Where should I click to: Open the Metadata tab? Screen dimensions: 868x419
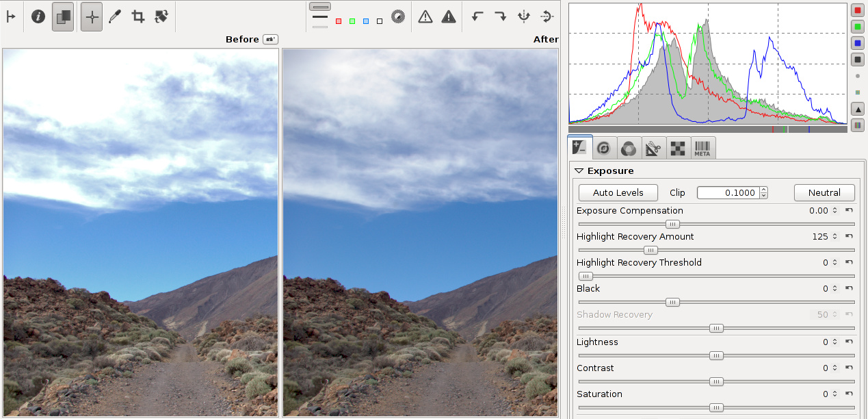pos(702,148)
